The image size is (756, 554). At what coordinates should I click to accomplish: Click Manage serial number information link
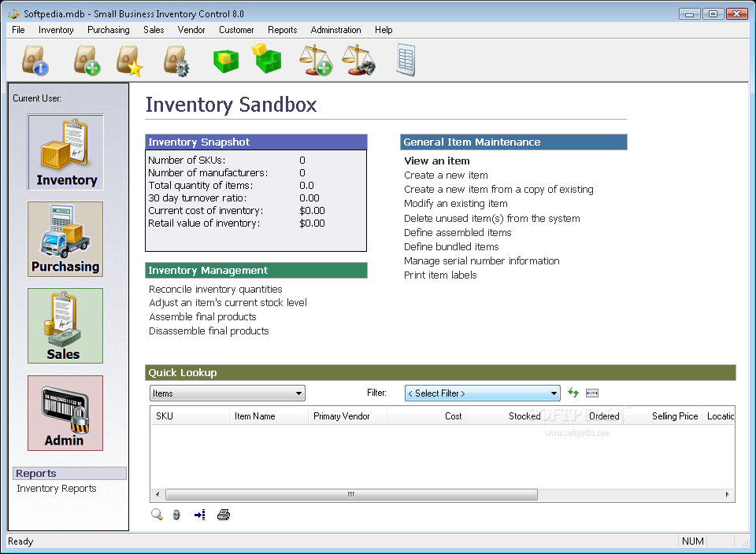coord(482,261)
